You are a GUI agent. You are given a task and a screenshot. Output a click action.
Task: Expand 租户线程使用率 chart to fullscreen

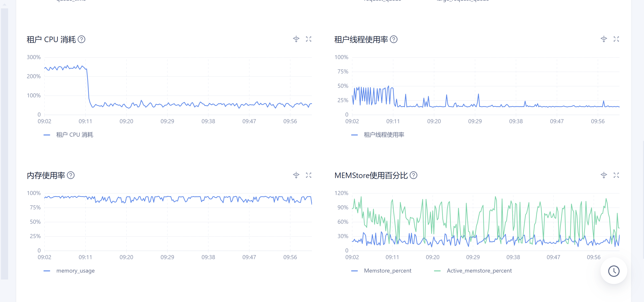point(616,39)
